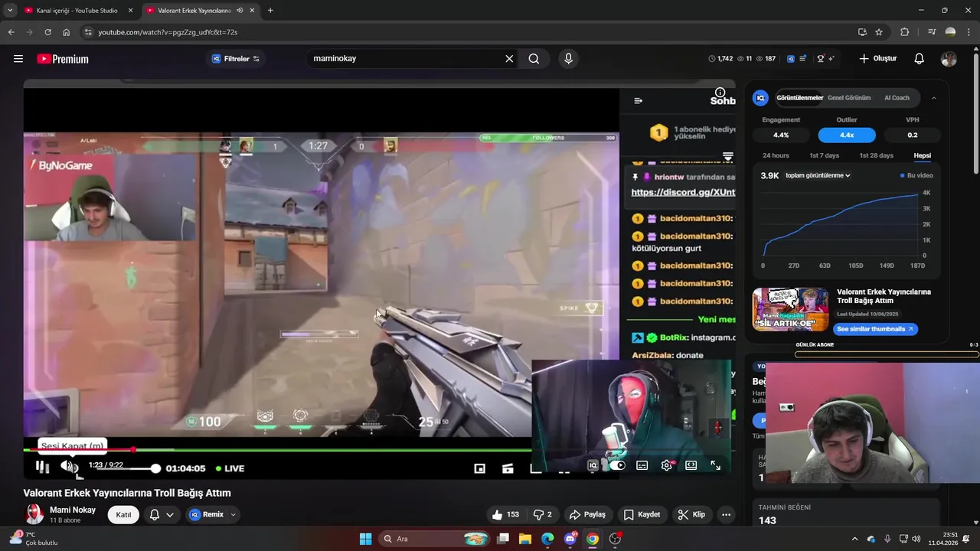Open the discord.gg link in chat

click(683, 192)
